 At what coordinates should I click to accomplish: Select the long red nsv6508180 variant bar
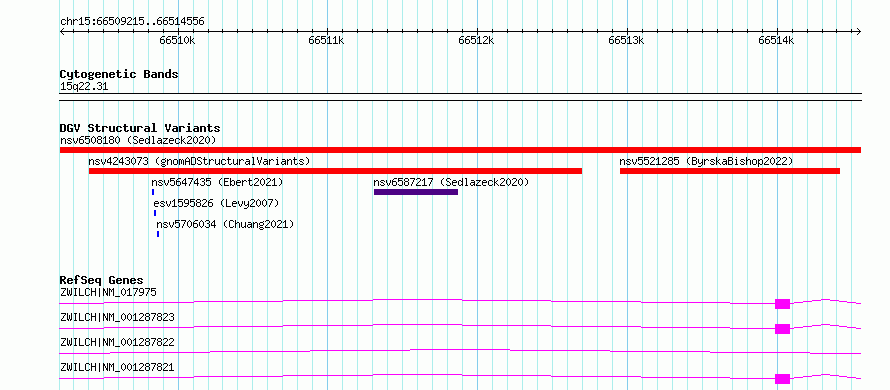(460, 150)
